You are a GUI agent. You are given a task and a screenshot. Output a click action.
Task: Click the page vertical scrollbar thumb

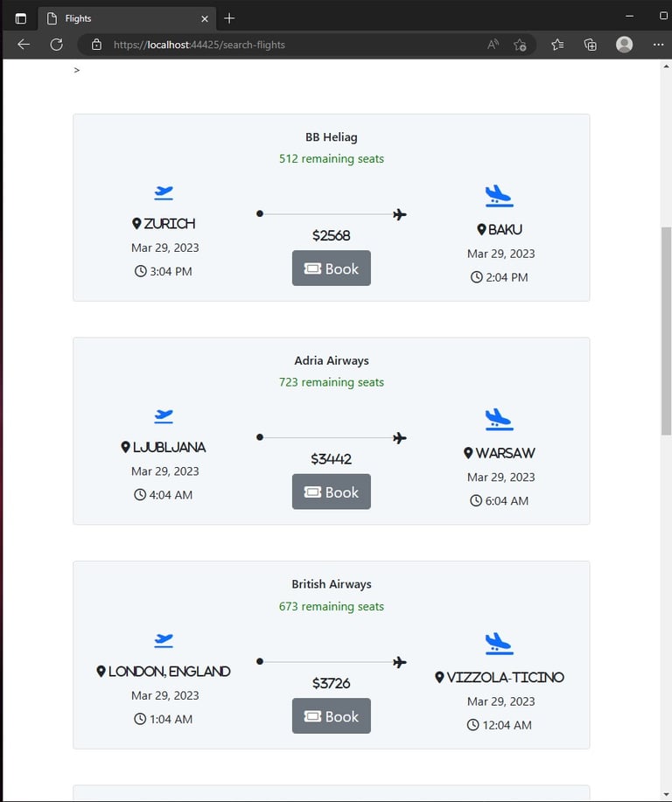pos(666,331)
